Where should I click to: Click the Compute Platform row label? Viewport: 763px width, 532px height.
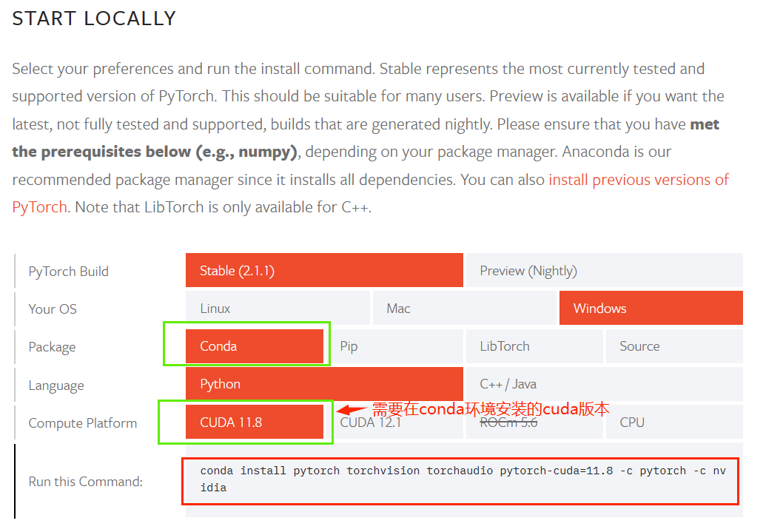tap(82, 422)
